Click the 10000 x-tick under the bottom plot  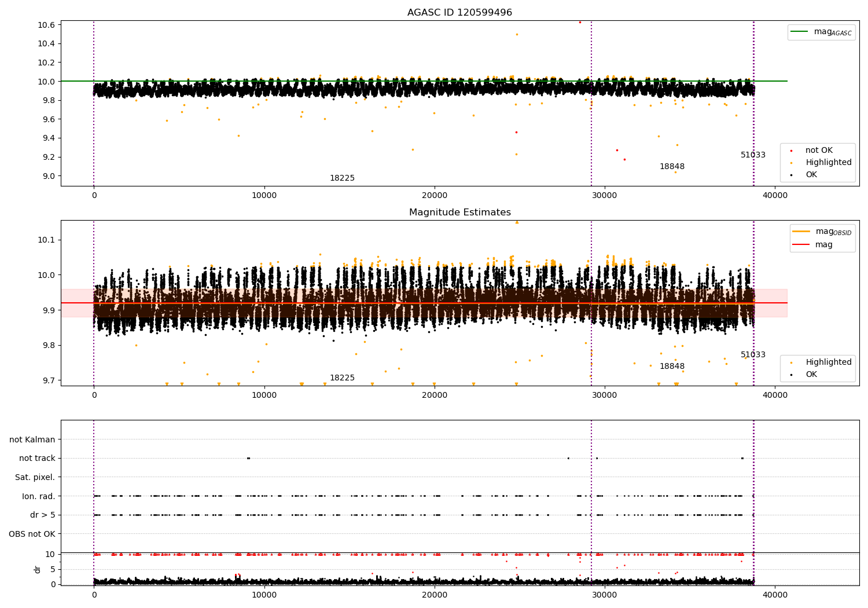tap(264, 595)
